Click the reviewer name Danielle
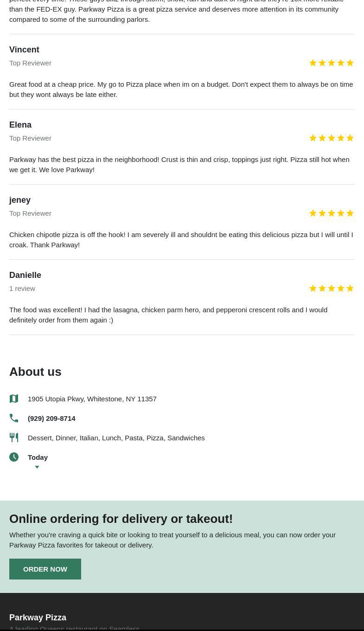 pyautogui.click(x=25, y=275)
